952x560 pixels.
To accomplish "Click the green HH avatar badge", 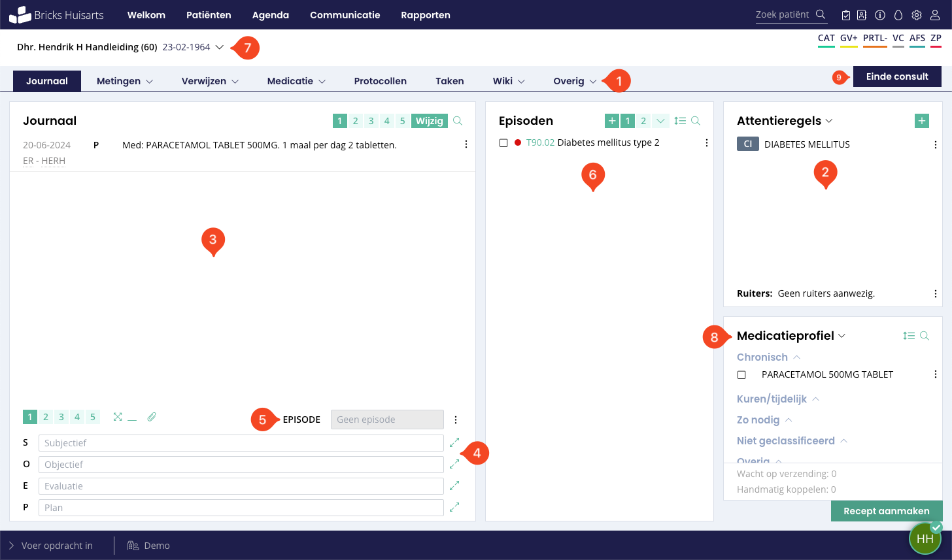I will pos(925,538).
